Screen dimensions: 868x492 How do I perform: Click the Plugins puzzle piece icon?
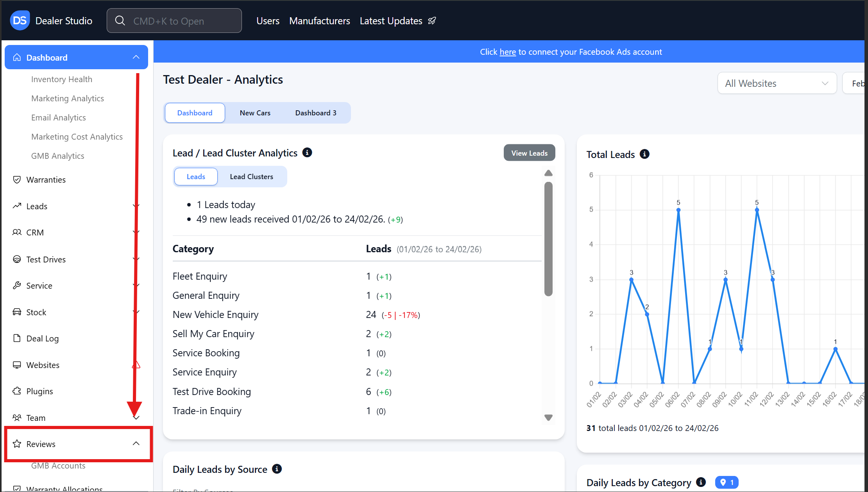17,391
